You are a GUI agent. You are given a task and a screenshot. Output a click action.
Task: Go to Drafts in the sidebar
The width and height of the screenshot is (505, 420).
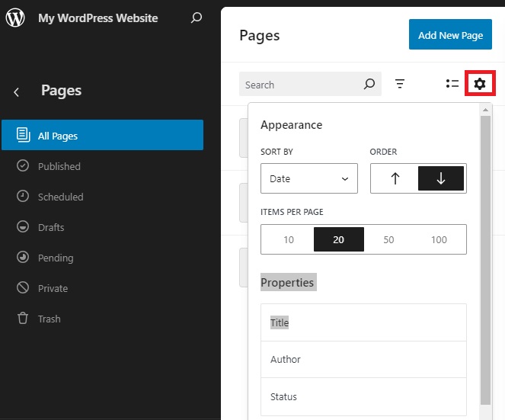pos(51,227)
